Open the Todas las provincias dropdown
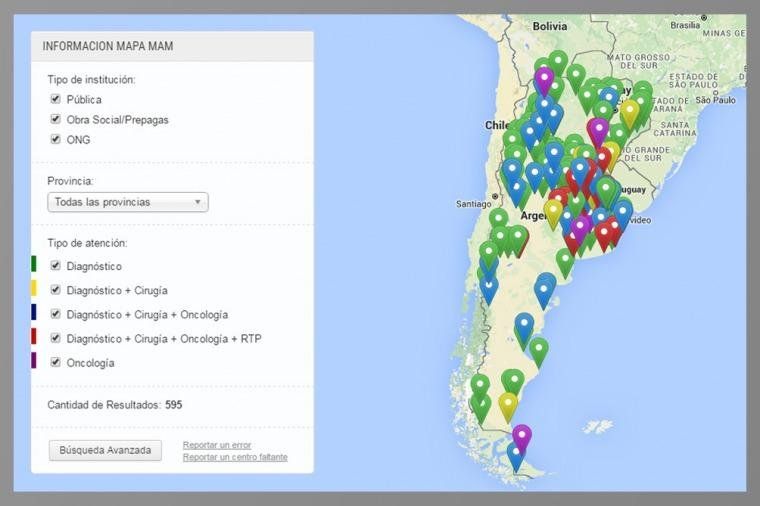Viewport: 760px width, 506px height. (127, 202)
